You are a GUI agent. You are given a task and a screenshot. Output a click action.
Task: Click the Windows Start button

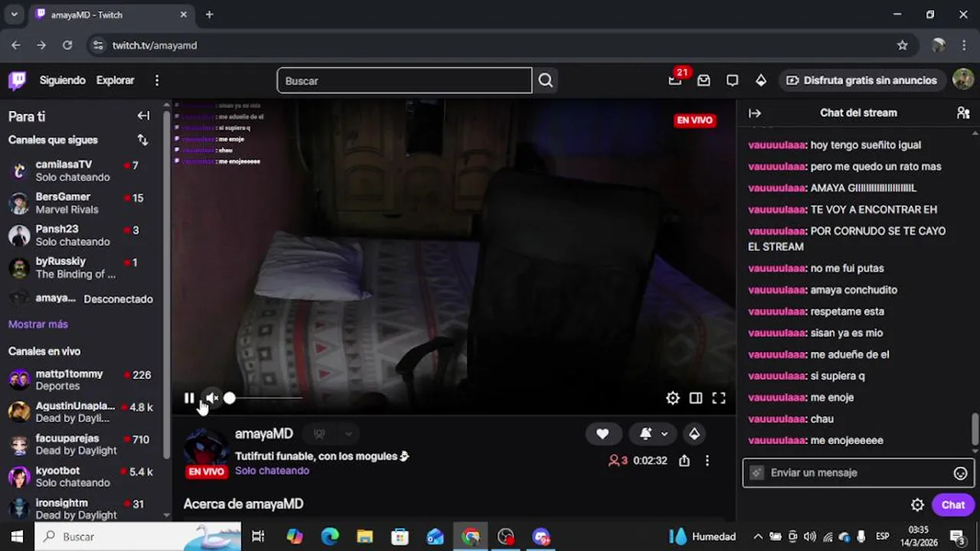pyautogui.click(x=17, y=536)
